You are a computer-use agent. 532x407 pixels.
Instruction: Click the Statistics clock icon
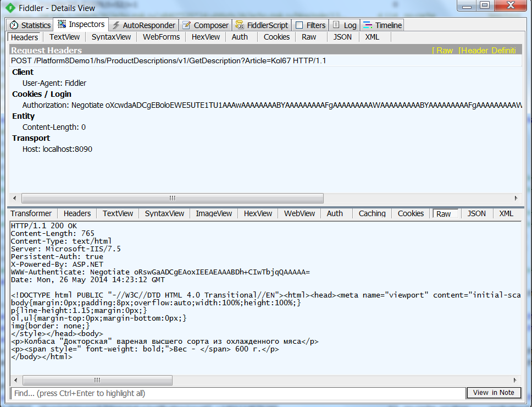(14, 25)
